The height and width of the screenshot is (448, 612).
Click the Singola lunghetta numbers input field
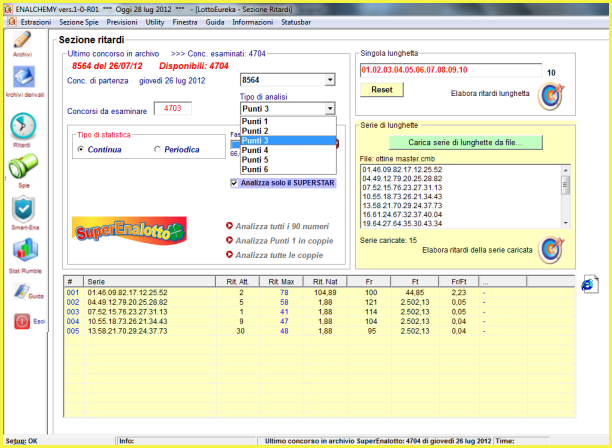click(451, 70)
